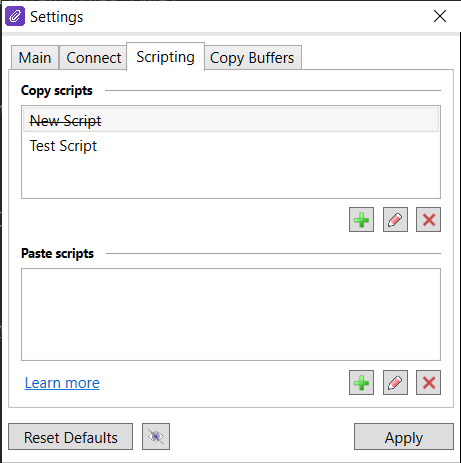Open the Connect tab

pos(93,58)
